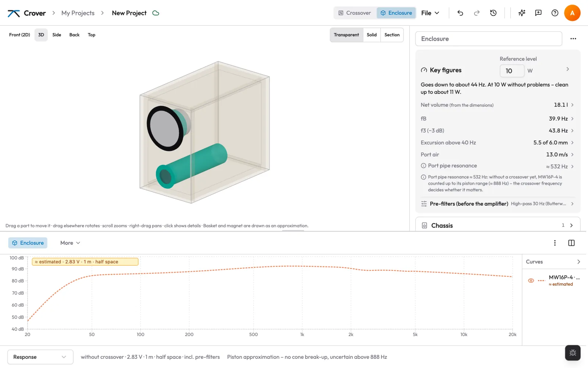Click the debug bug icon button

click(573, 353)
